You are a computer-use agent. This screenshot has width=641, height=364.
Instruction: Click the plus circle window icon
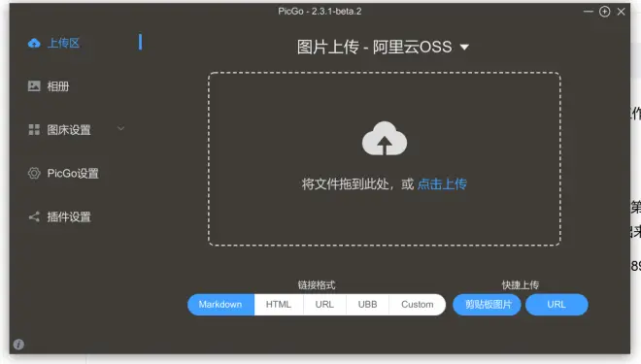click(x=605, y=12)
